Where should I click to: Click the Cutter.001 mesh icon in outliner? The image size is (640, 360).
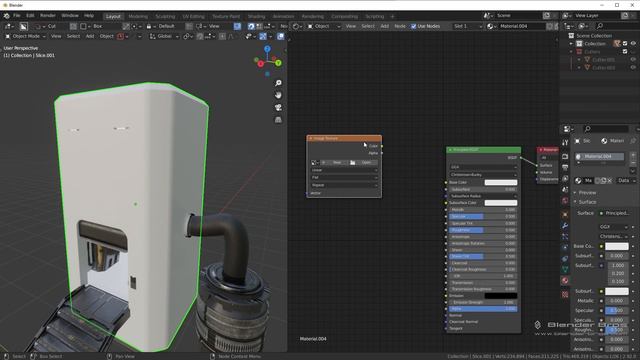pyautogui.click(x=587, y=60)
